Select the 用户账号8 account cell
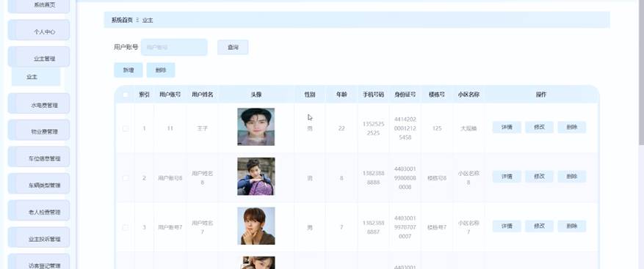644x269 pixels. (x=170, y=178)
